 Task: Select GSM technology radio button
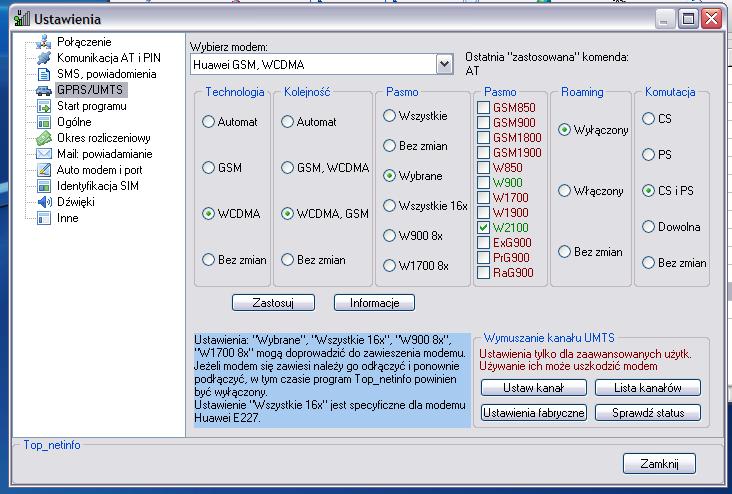209,168
